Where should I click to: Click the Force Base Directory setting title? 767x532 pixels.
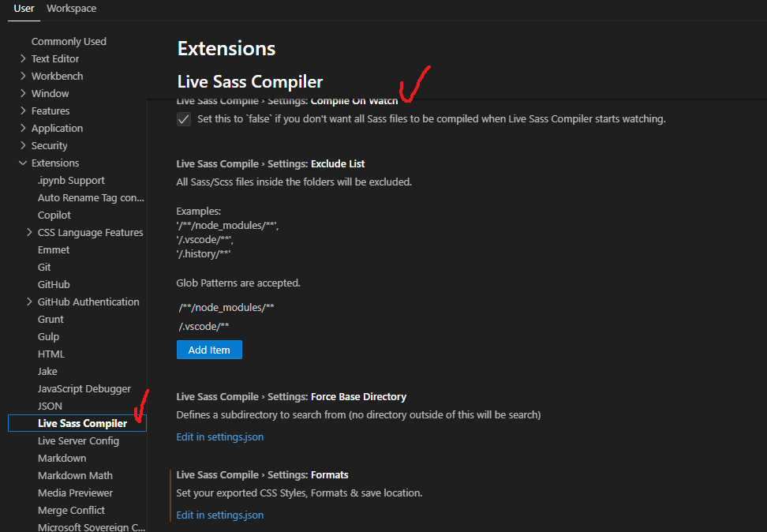(x=291, y=397)
